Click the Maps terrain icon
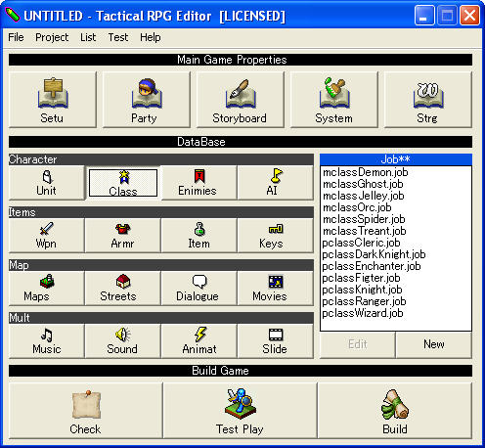Image resolution: width=485 pixels, height=448 pixels. 47,282
